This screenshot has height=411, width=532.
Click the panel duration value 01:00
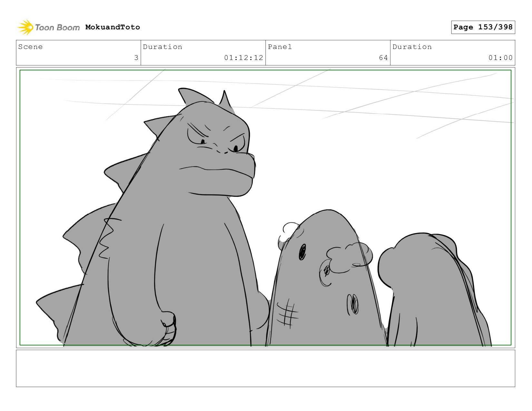click(500, 58)
